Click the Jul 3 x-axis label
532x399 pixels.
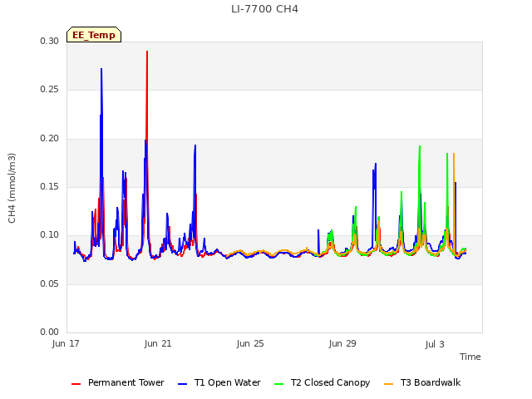click(x=435, y=344)
